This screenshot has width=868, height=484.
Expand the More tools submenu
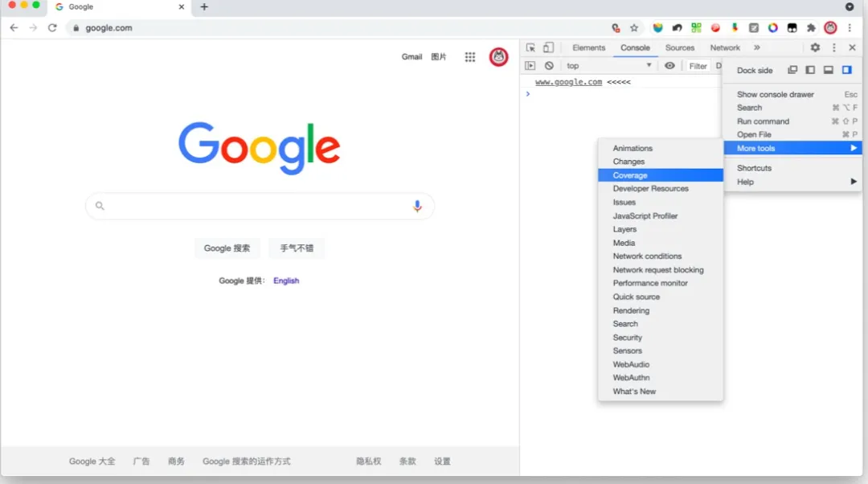[792, 148]
